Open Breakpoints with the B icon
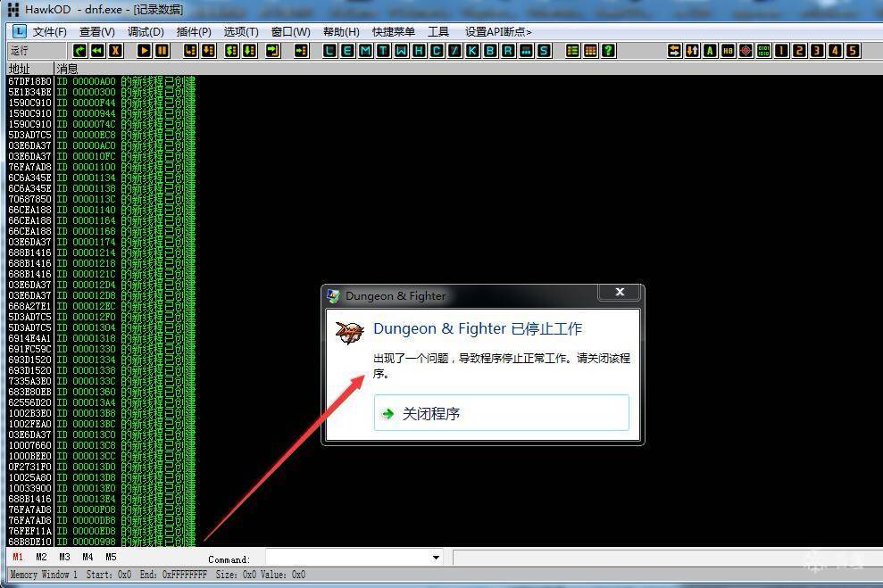Viewport: 883px width, 588px height. click(x=490, y=51)
